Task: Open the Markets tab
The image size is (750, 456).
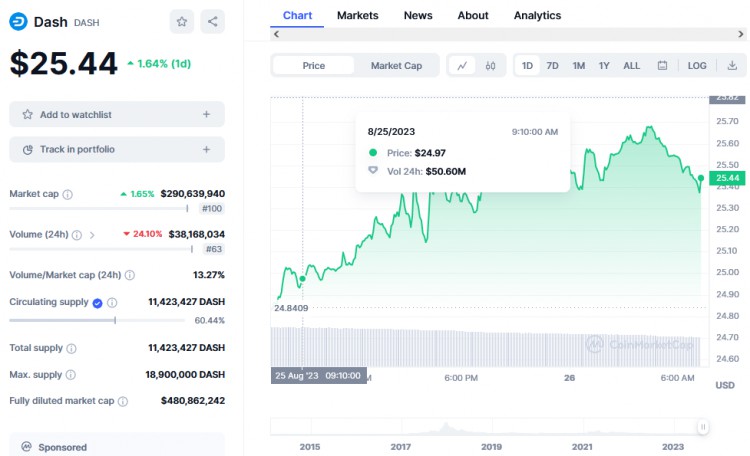Action: coord(357,15)
